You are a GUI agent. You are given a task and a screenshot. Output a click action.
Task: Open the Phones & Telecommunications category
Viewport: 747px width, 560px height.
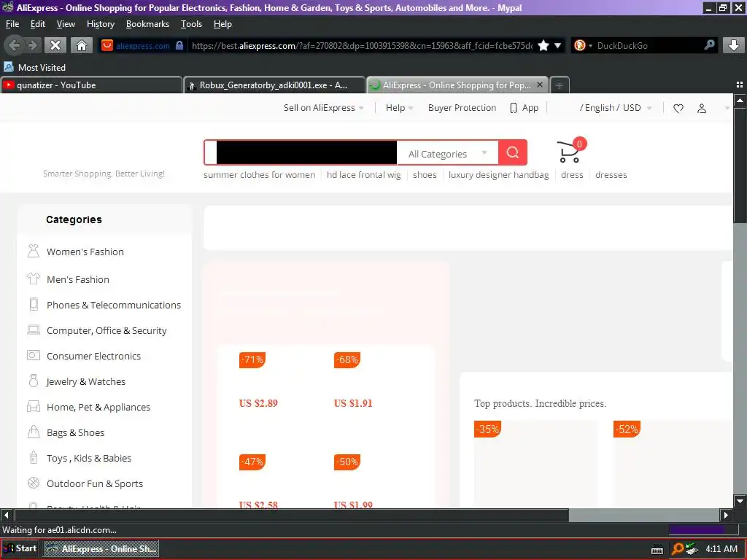[x=113, y=306]
